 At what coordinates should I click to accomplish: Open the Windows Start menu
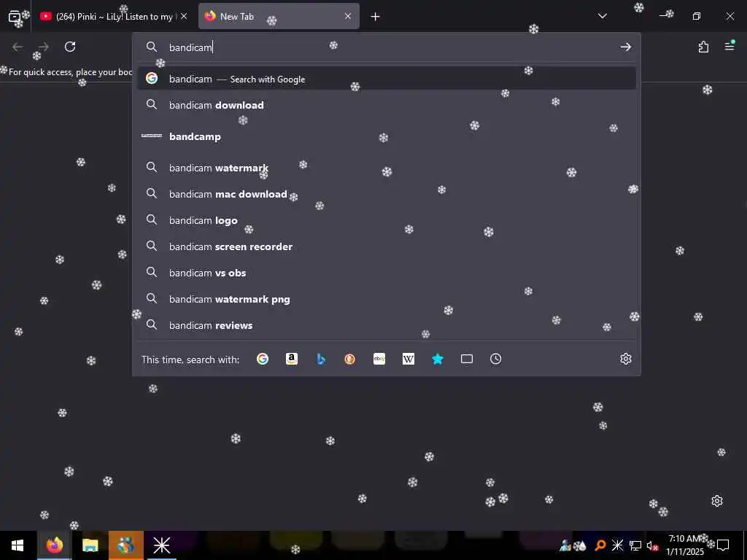pos(18,545)
